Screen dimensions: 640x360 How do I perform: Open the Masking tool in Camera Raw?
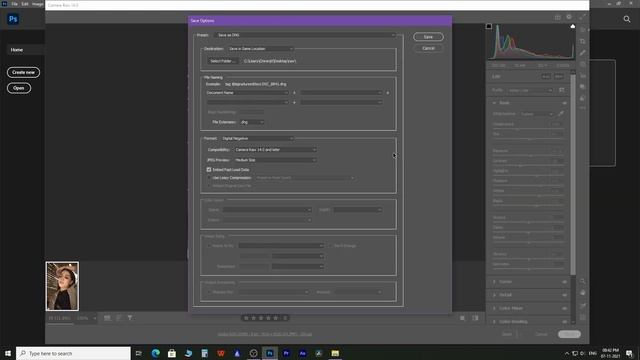[x=582, y=64]
